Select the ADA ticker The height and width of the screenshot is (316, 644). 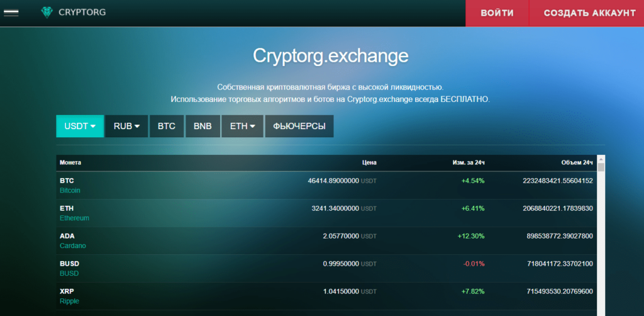pyautogui.click(x=67, y=236)
